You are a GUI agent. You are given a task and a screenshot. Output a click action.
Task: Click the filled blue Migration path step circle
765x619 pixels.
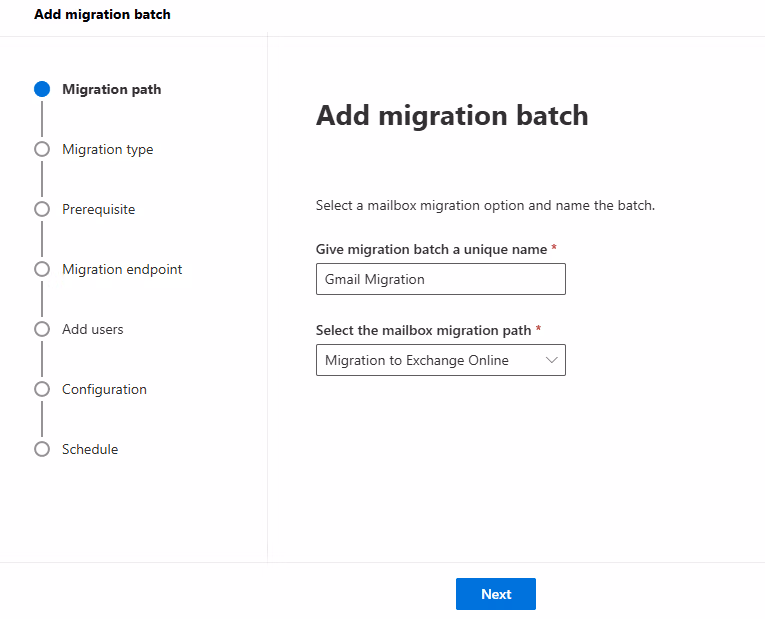(x=42, y=89)
